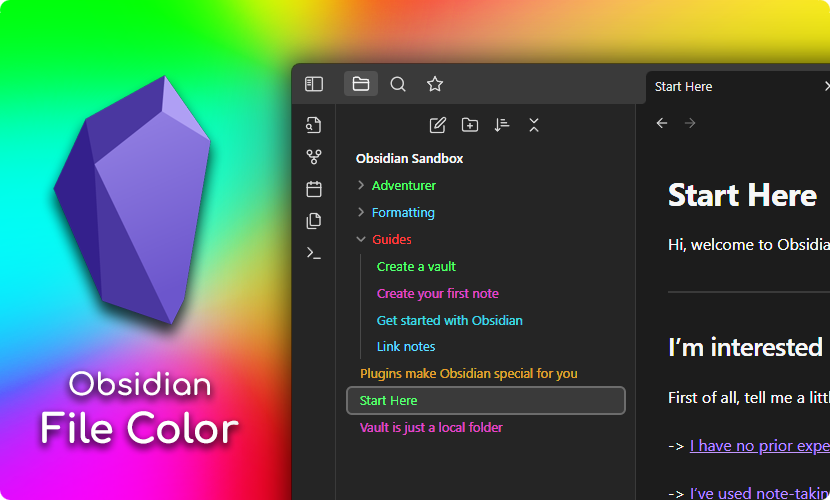This screenshot has width=830, height=500.
Task: Open the file explorer folder tab
Action: [x=361, y=84]
